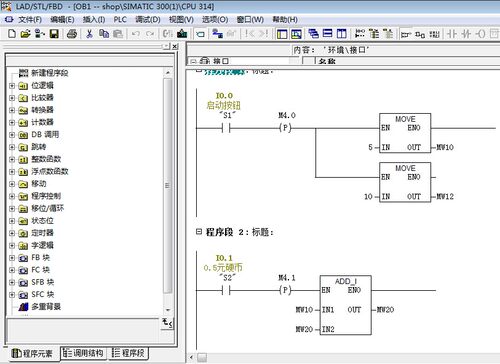Open the 调试(D) menu
500x364 pixels.
148,20
